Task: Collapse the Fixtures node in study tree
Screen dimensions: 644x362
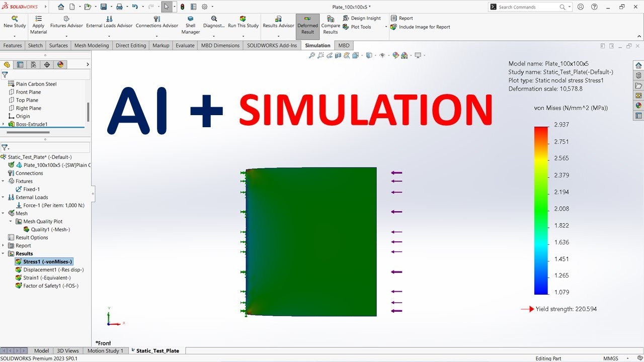Action: tap(4, 181)
